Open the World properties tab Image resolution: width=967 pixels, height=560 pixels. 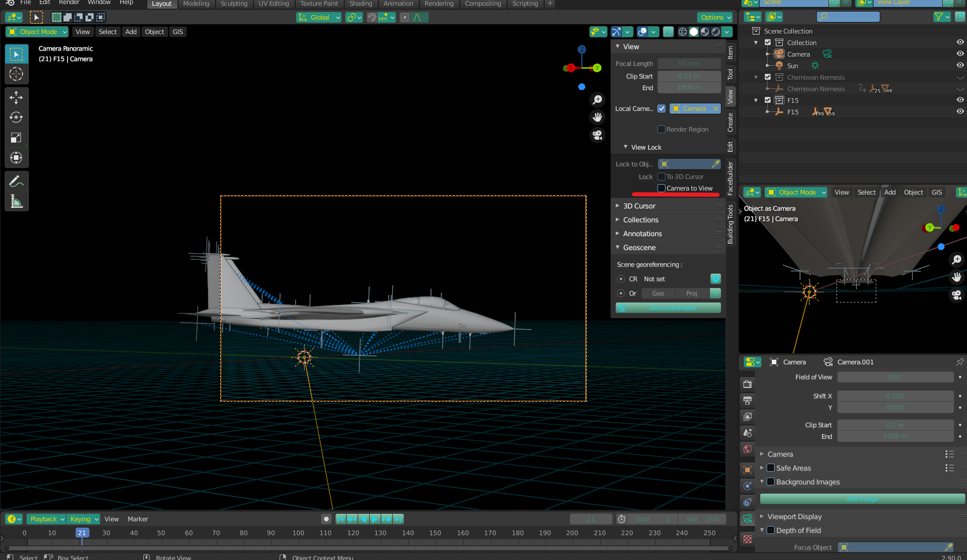747,449
